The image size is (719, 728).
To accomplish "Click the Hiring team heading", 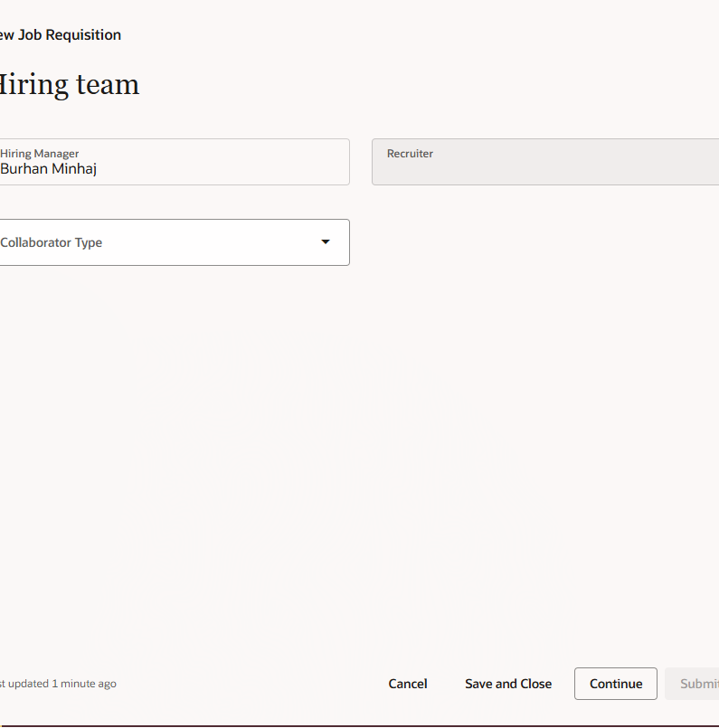I will pos(70,84).
